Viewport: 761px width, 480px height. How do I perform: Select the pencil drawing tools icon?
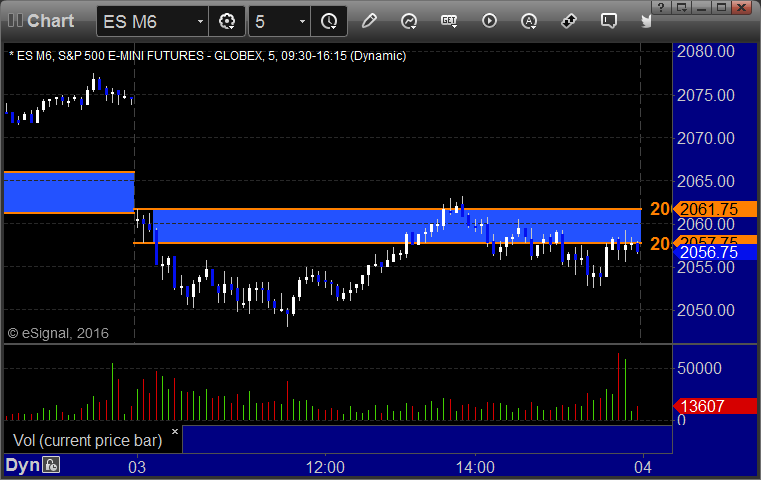pos(369,21)
